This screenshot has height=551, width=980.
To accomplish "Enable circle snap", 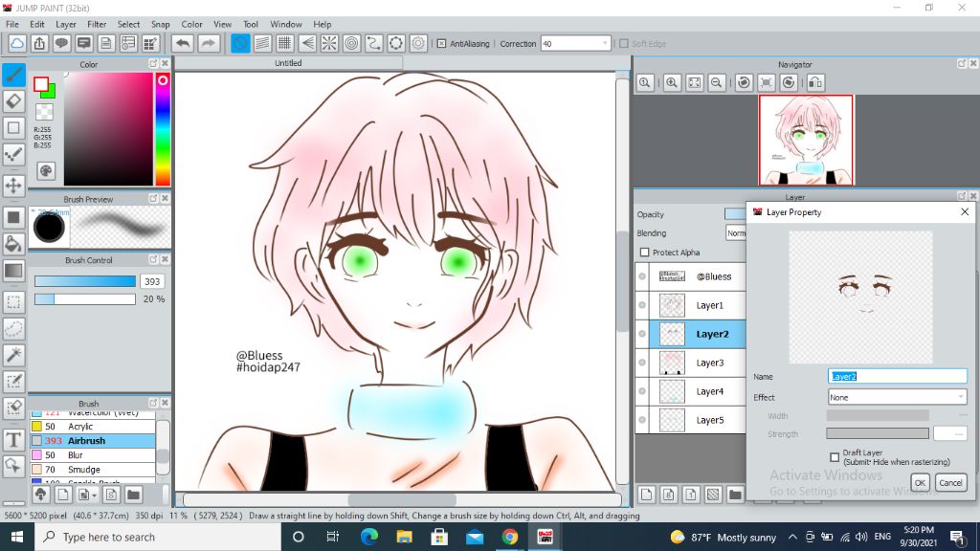I will (352, 43).
